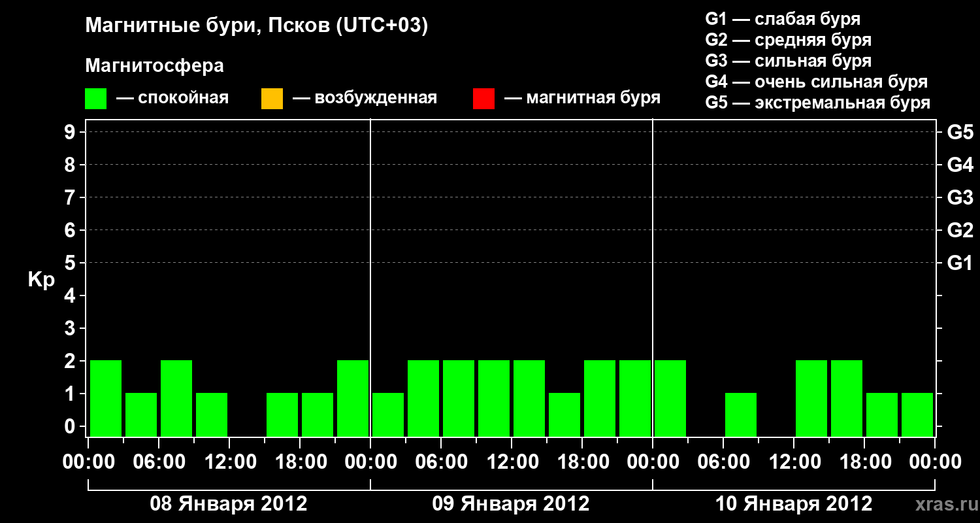Click 'G3 — сильная буря' legend line
The width and height of the screenshot is (980, 523).
pos(789,61)
